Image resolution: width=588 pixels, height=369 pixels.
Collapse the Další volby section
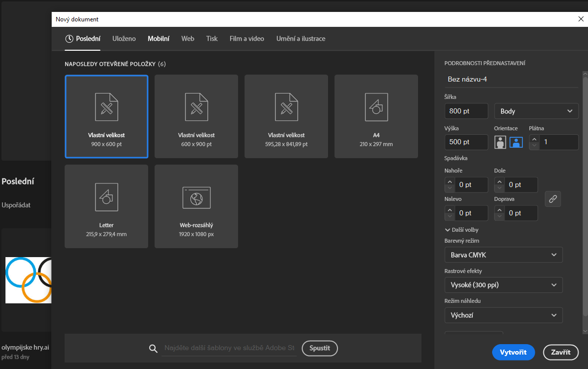coord(462,230)
